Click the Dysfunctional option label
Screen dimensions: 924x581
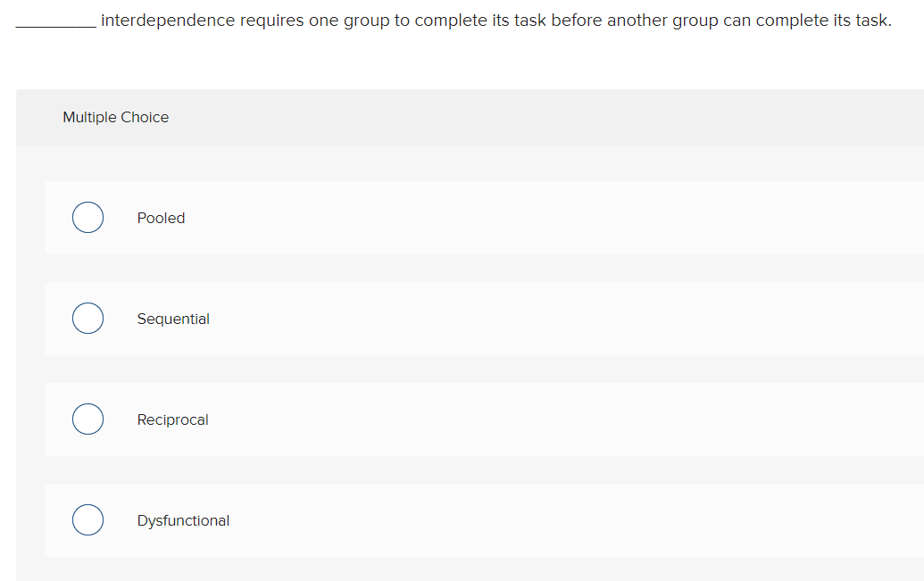(x=183, y=519)
